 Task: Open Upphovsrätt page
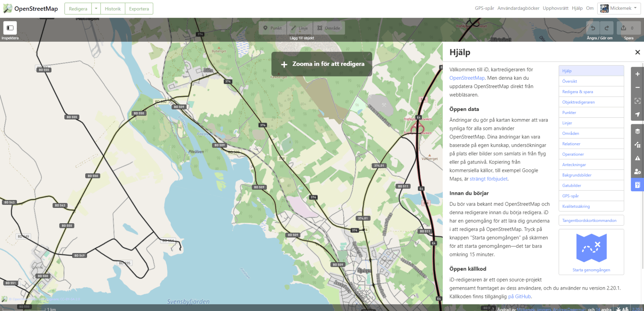tap(555, 8)
